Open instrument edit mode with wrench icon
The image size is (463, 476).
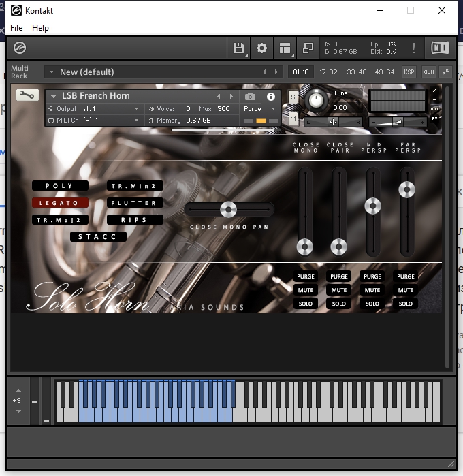click(x=27, y=95)
